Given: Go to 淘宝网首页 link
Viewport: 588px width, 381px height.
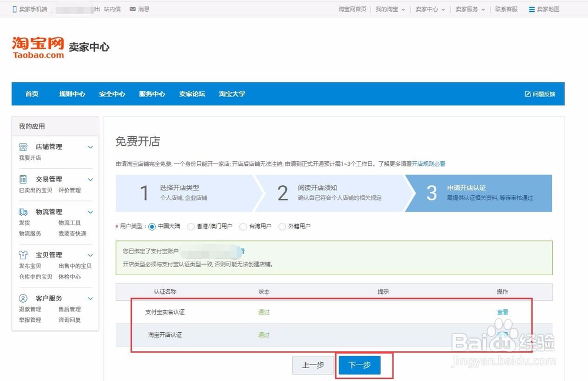Looking at the screenshot, I should 352,9.
